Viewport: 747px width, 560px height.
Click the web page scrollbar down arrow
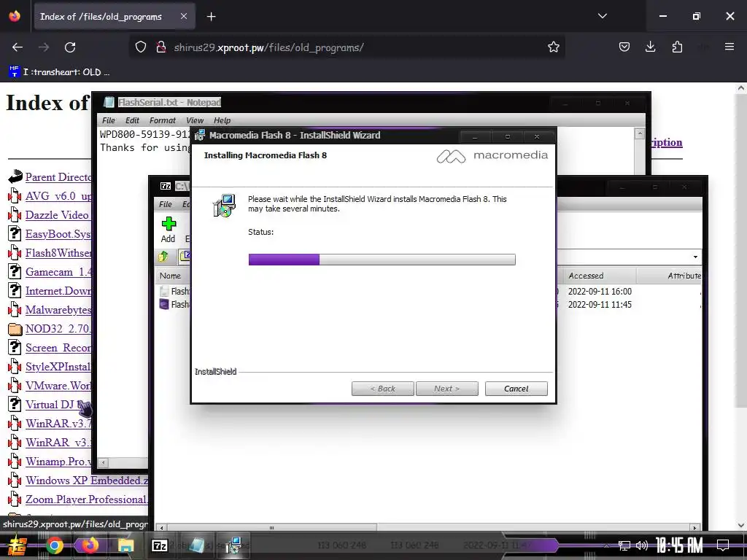coord(741,525)
